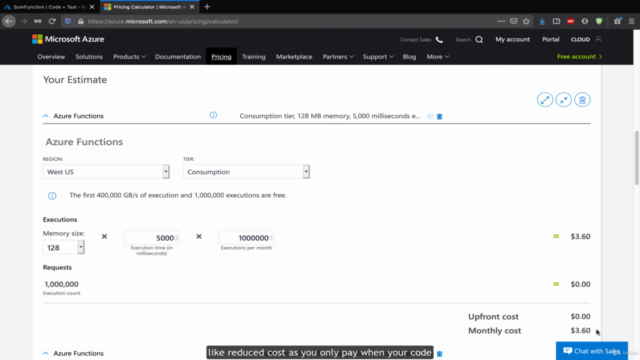
Task: Open the page actions three-dot menu
Action: tap(501, 21)
